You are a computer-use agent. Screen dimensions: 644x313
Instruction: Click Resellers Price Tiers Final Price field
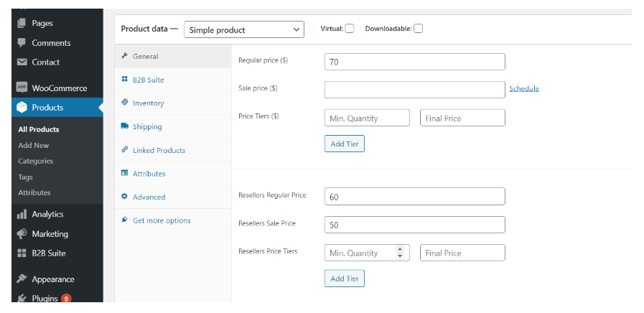(462, 253)
